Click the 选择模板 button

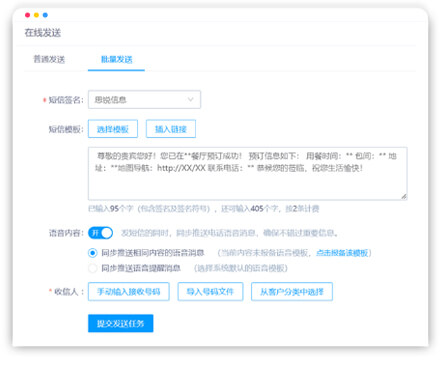click(x=113, y=129)
